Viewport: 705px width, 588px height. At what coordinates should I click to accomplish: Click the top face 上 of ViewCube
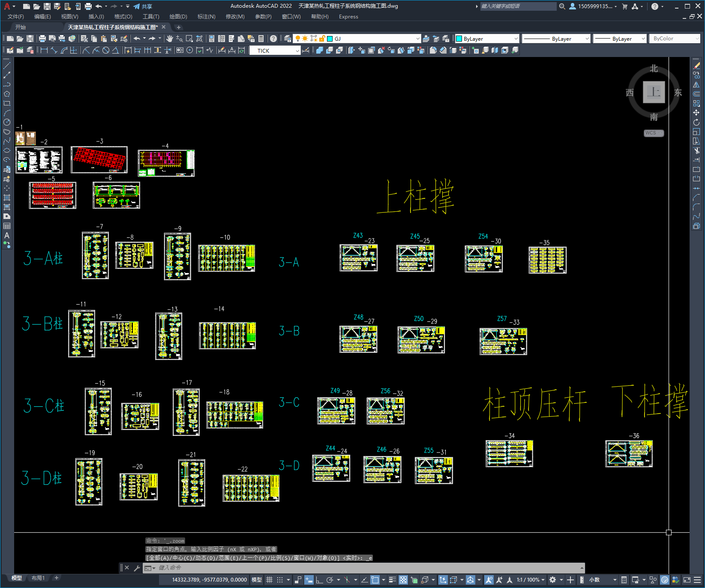654,92
